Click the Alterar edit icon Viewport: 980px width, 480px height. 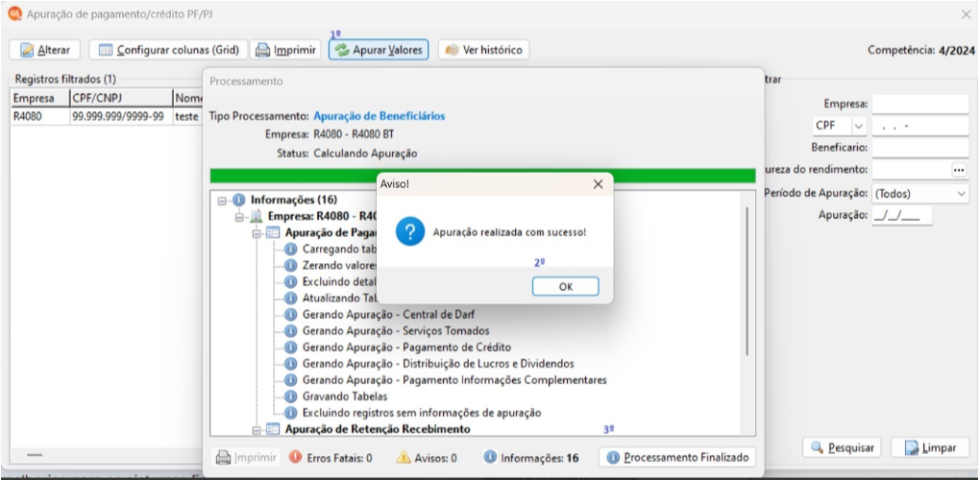point(27,50)
